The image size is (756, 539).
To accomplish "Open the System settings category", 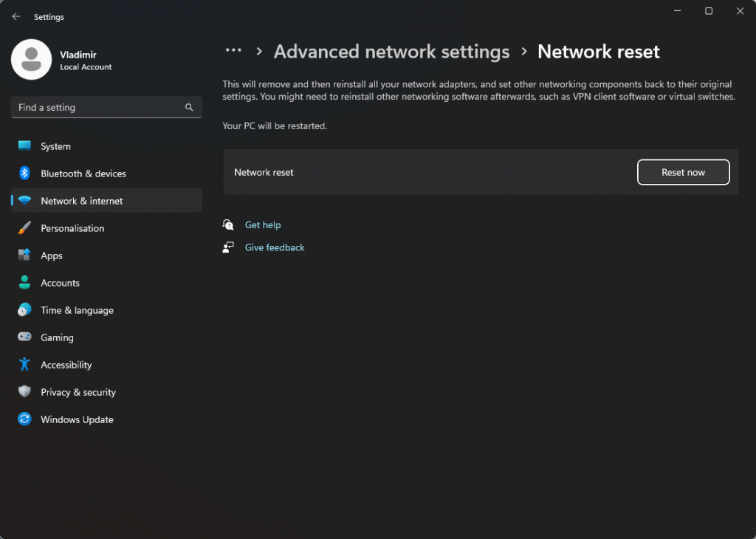I will click(55, 146).
